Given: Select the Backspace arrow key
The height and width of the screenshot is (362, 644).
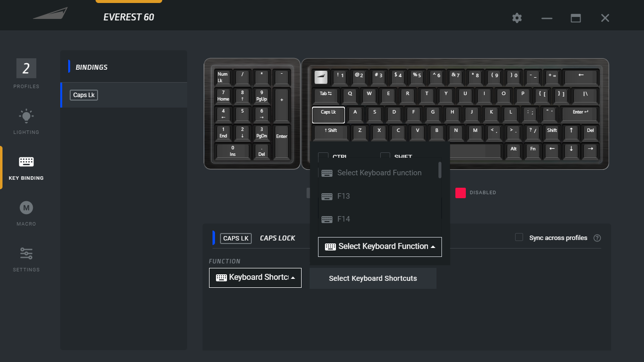Looking at the screenshot, I should tap(580, 77).
